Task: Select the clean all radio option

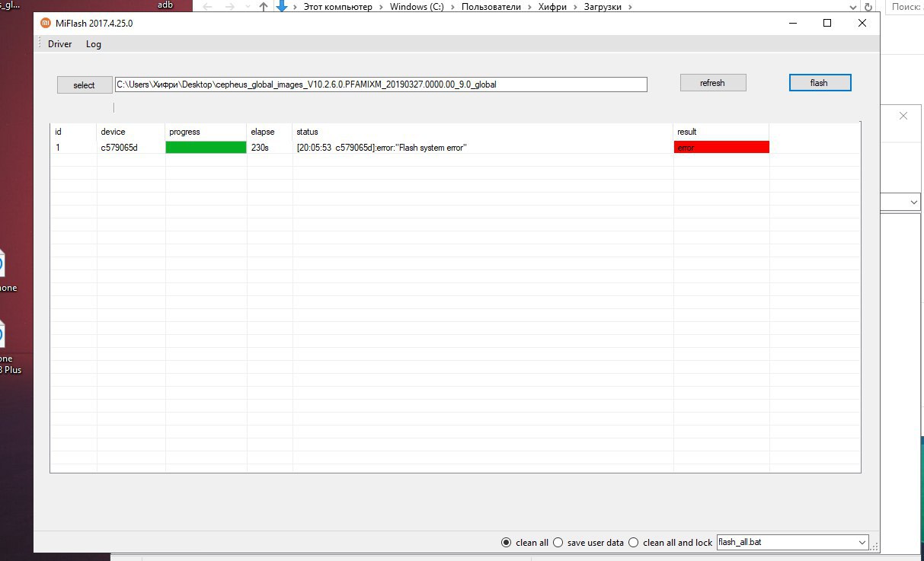Action: [x=525, y=543]
